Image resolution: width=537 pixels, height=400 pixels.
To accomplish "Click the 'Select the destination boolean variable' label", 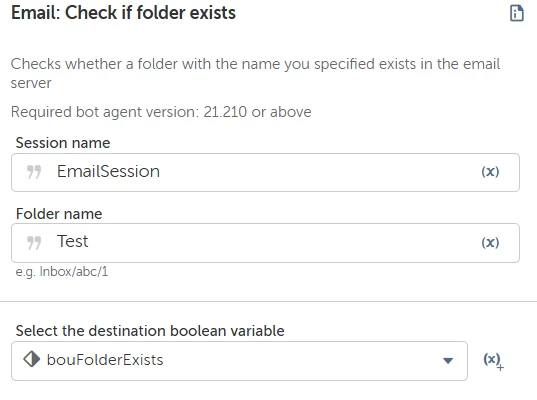I will 150,331.
